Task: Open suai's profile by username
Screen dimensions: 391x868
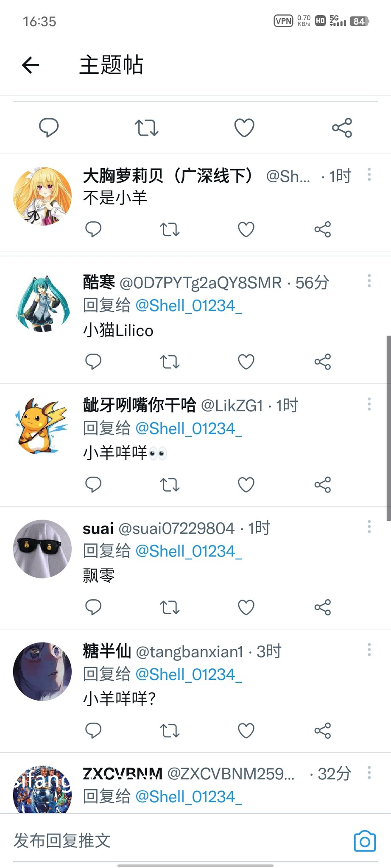Action: (176, 529)
